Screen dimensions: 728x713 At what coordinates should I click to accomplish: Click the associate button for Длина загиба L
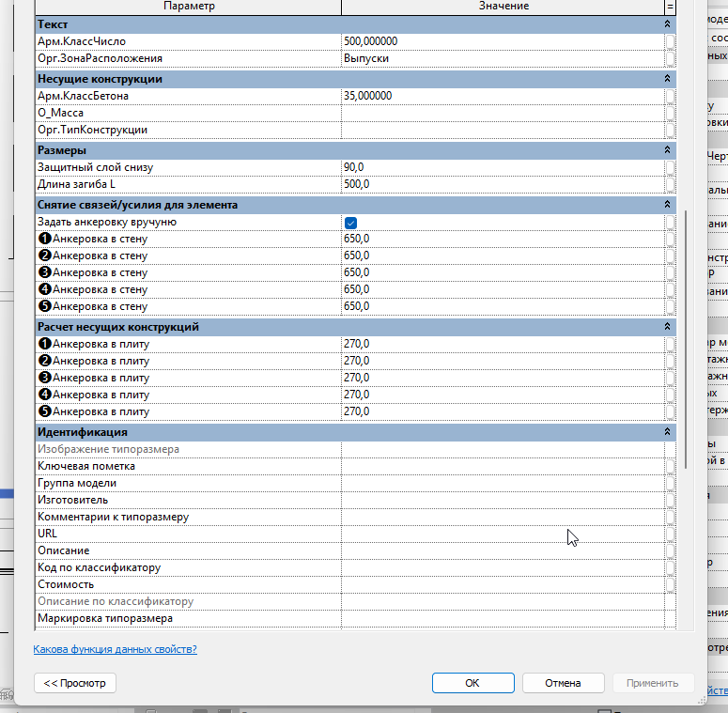(x=670, y=184)
